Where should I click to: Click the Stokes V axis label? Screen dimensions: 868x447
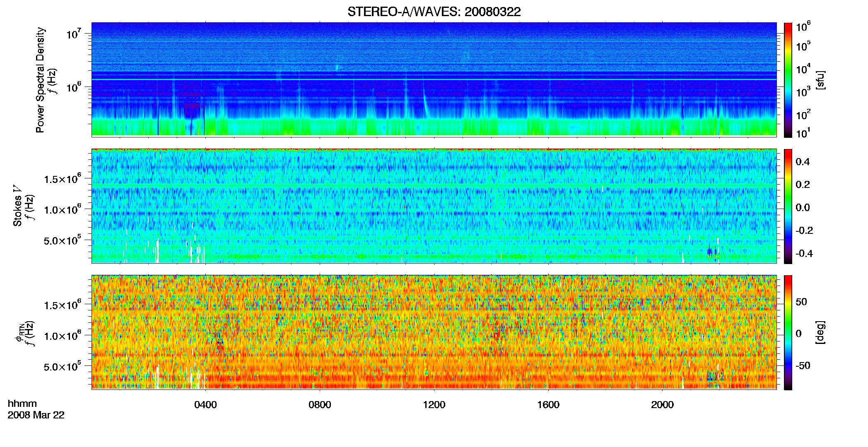pos(17,206)
